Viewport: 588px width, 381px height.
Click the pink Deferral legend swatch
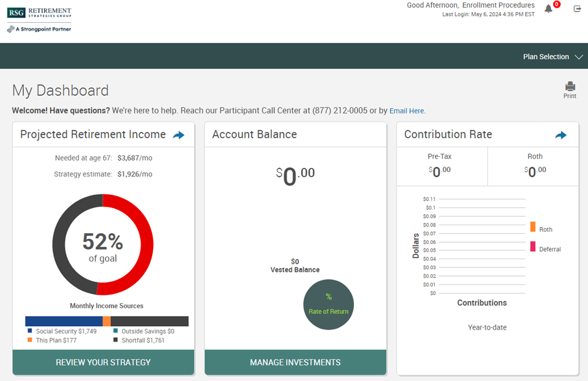coord(533,246)
